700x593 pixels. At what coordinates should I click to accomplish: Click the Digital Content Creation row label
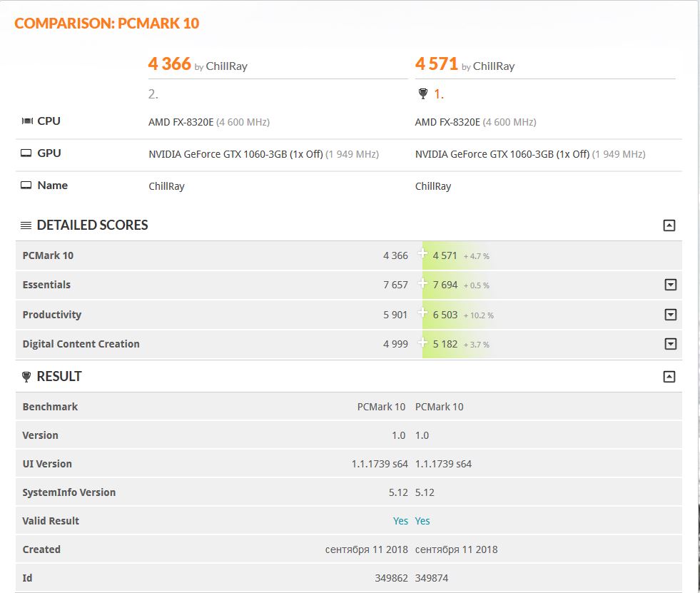tap(81, 344)
